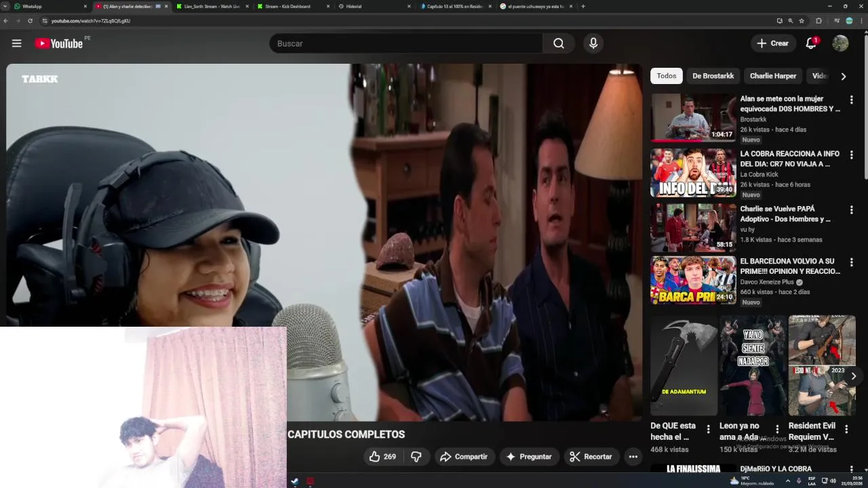868x488 pixels.
Task: Open options for 'LA COBRA REACCIONA' video
Action: 851,155
